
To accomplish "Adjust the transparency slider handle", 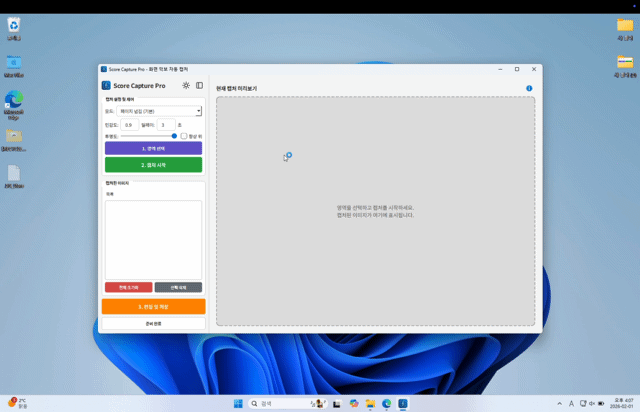I will coord(175,135).
